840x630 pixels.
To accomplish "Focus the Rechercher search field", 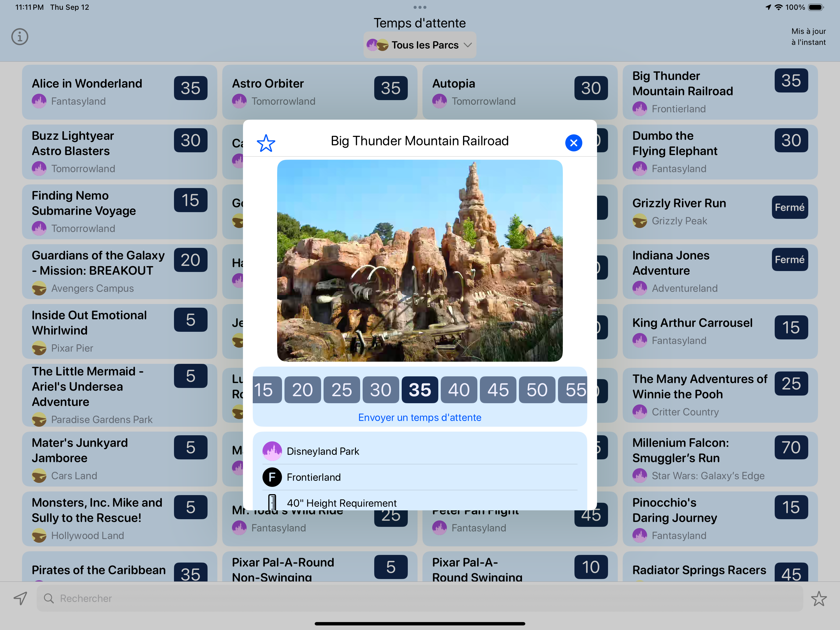I will click(x=420, y=598).
